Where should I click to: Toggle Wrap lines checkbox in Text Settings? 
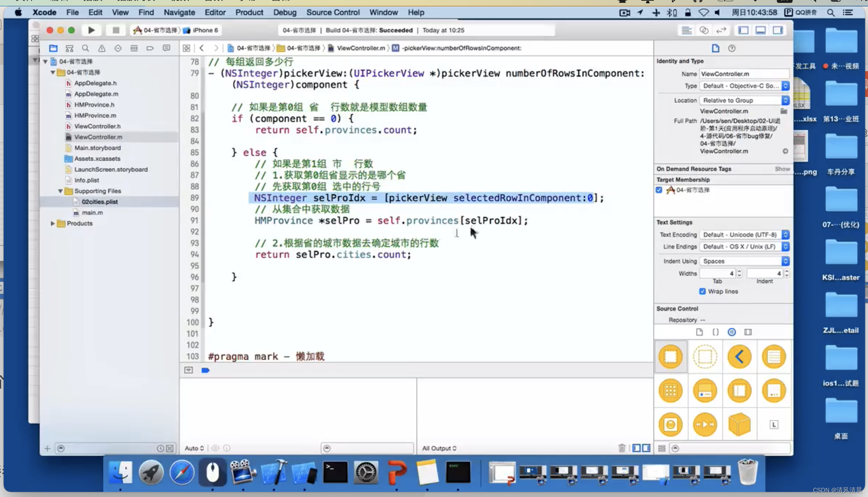[x=702, y=291]
